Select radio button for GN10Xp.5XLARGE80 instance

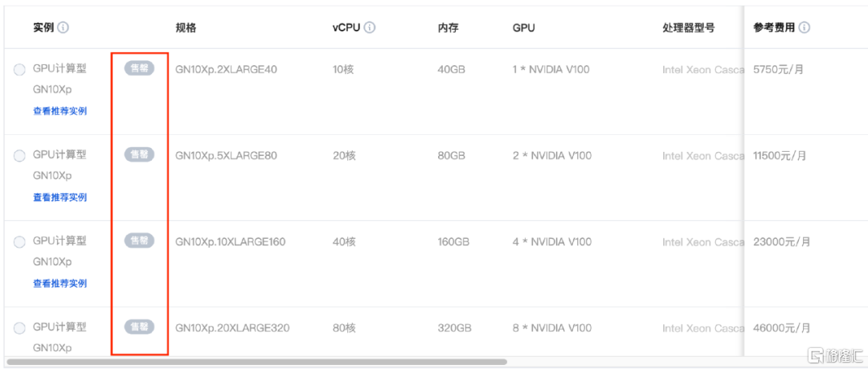(x=19, y=156)
